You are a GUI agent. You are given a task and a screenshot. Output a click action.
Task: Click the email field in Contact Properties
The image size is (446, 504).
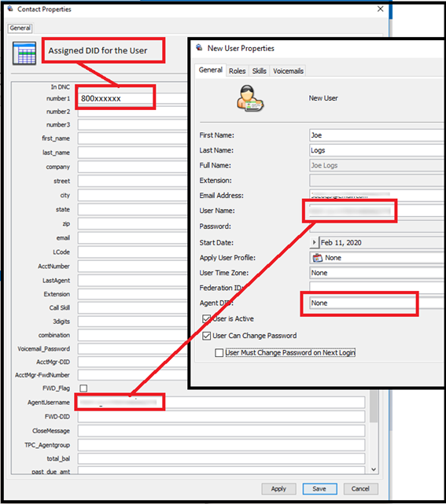click(132, 238)
